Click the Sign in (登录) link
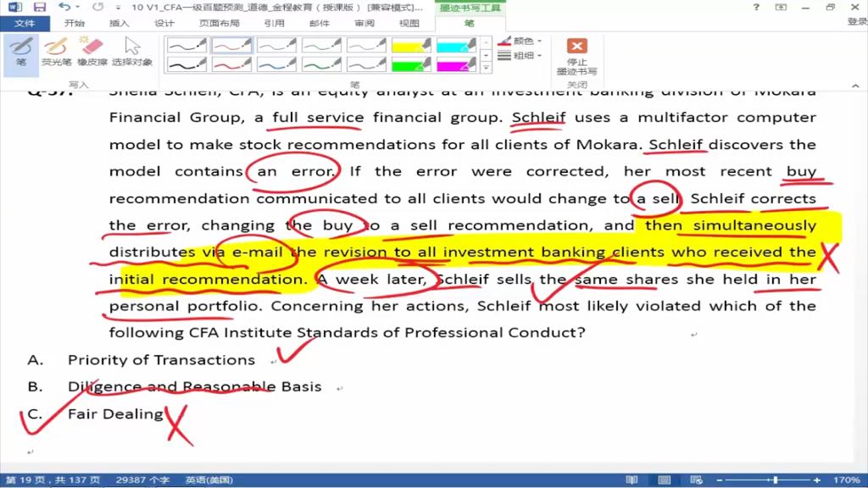The height and width of the screenshot is (488, 868). [x=856, y=23]
